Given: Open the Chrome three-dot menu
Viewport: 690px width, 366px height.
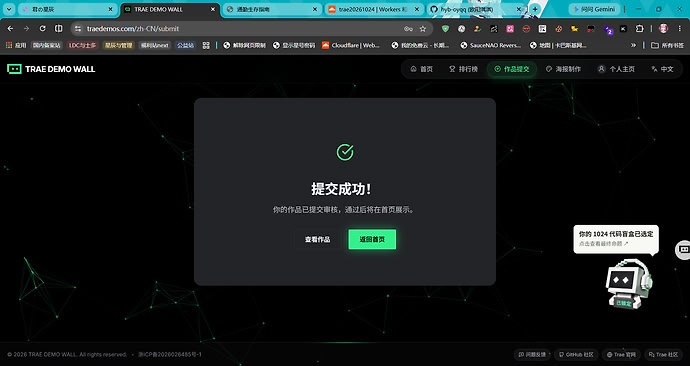Looking at the screenshot, I should pyautogui.click(x=680, y=29).
